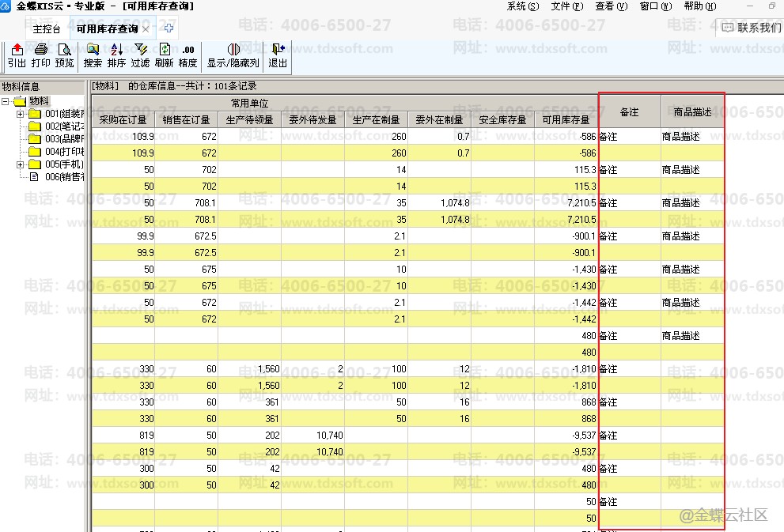This screenshot has height=532, width=784.
Task: Expand the 001 folder node
Action: pos(20,114)
